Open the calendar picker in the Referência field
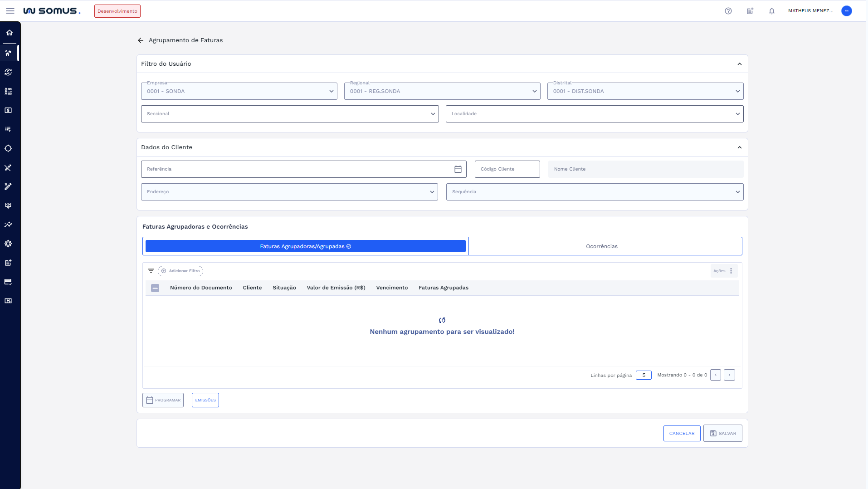Image resolution: width=868 pixels, height=489 pixels. 458,169
